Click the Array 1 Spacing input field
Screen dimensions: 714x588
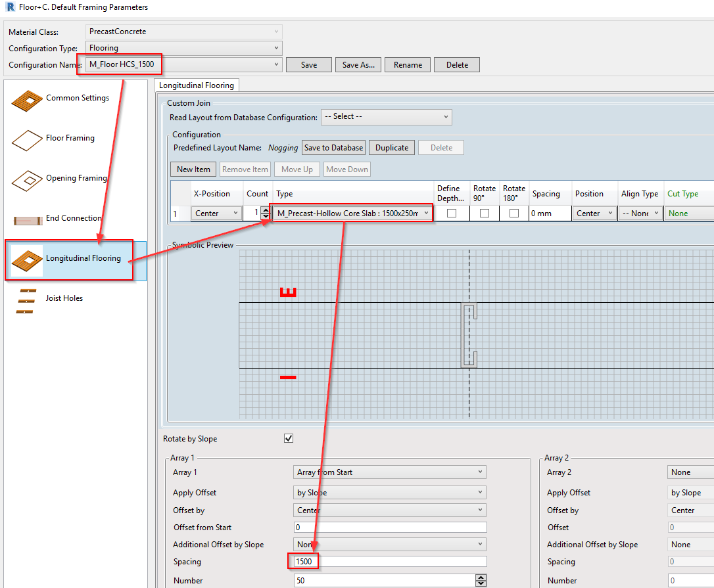coord(391,561)
